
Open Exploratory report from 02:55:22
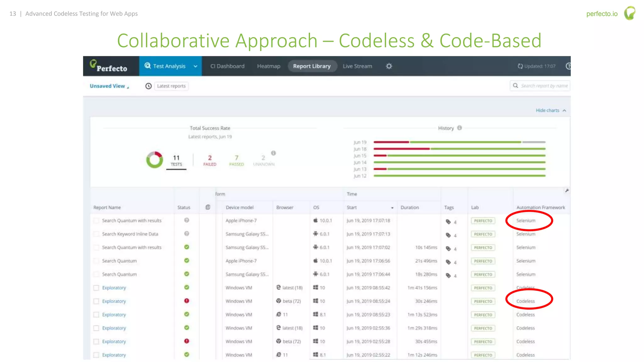(114, 355)
